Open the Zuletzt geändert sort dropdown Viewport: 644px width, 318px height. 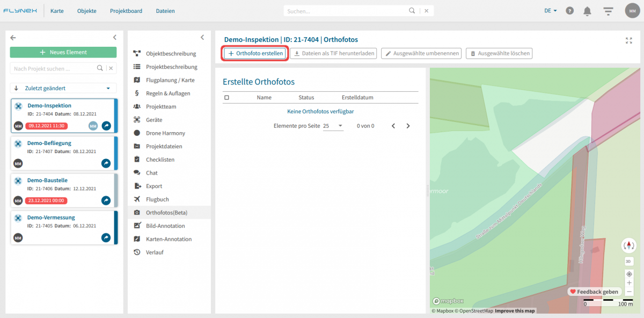[x=63, y=88]
